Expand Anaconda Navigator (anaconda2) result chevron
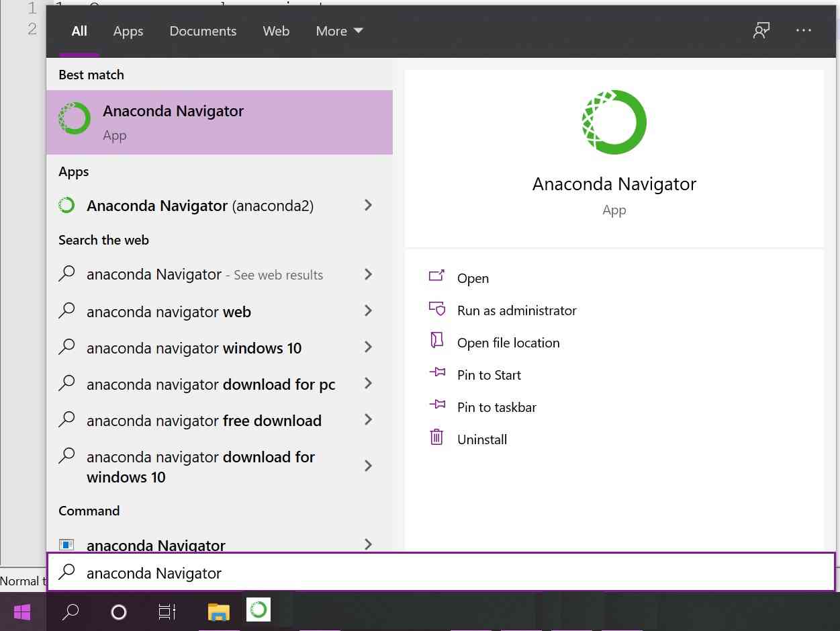840x631 pixels. coord(368,205)
